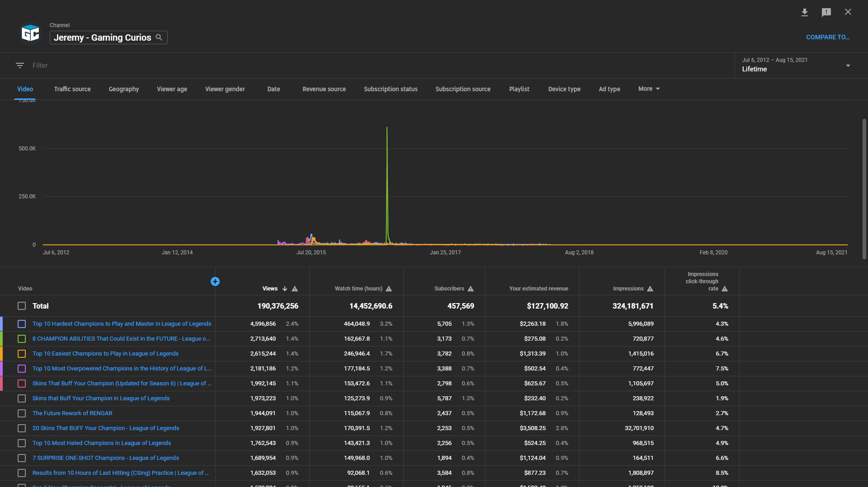Viewport: 868px width, 487px height.
Task: Click warning triangle beside Watch time
Action: pyautogui.click(x=389, y=289)
